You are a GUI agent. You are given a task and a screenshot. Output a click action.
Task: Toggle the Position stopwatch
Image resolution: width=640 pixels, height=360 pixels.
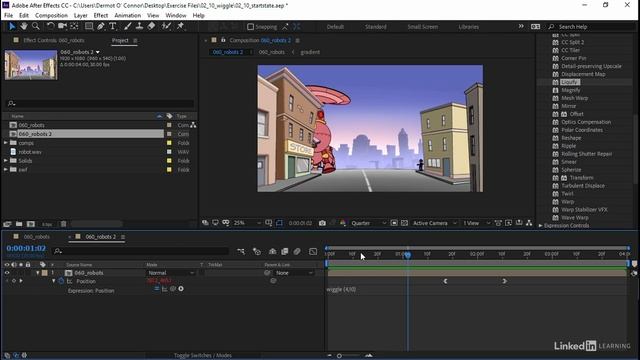(62, 281)
